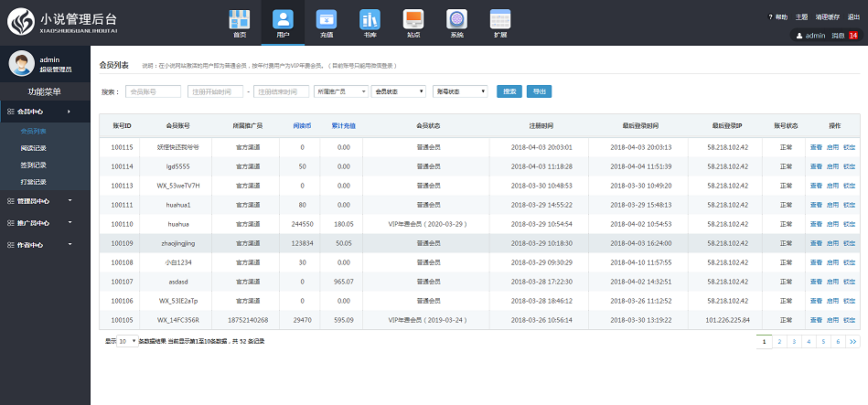Go to page 2 in pagination
Image resolution: width=868 pixels, height=405 pixels.
[x=779, y=341]
